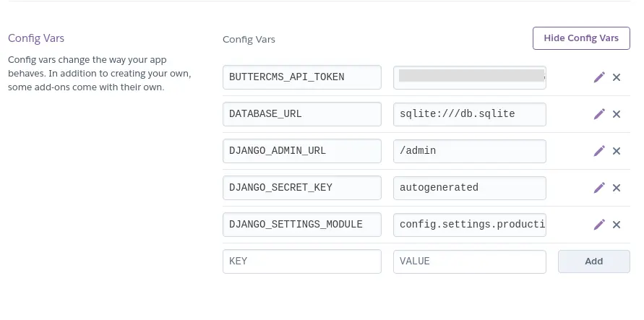Remove DJANGO_SECRET_KEY with the X icon
644x320 pixels.
pos(617,188)
